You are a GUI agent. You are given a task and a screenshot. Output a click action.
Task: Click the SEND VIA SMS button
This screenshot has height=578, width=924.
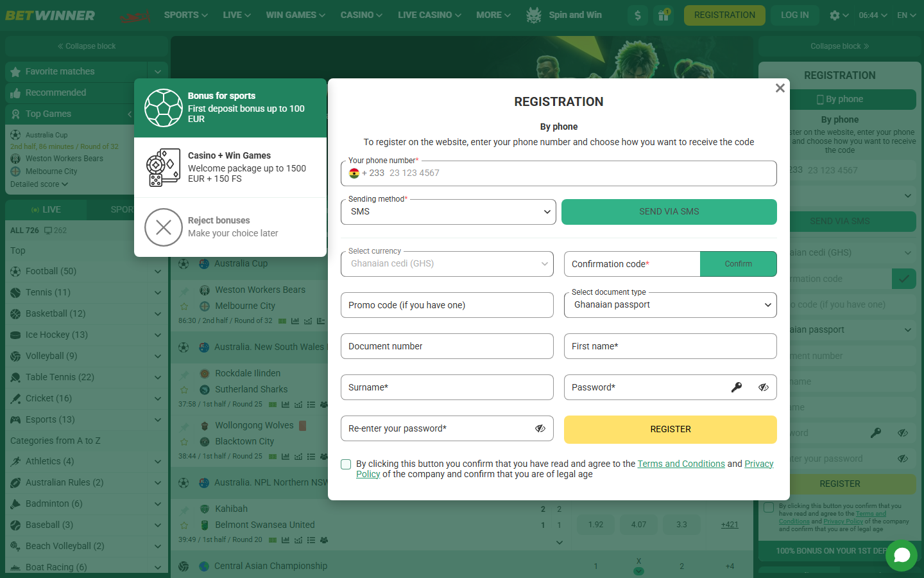669,212
